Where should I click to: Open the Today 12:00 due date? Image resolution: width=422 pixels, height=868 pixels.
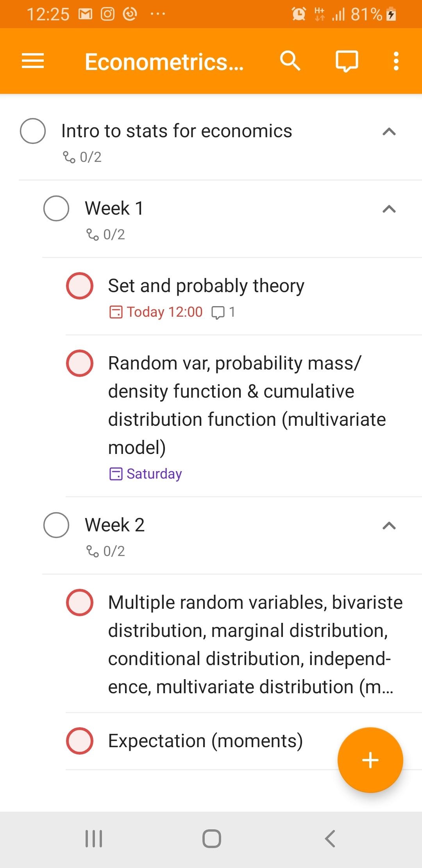156,312
